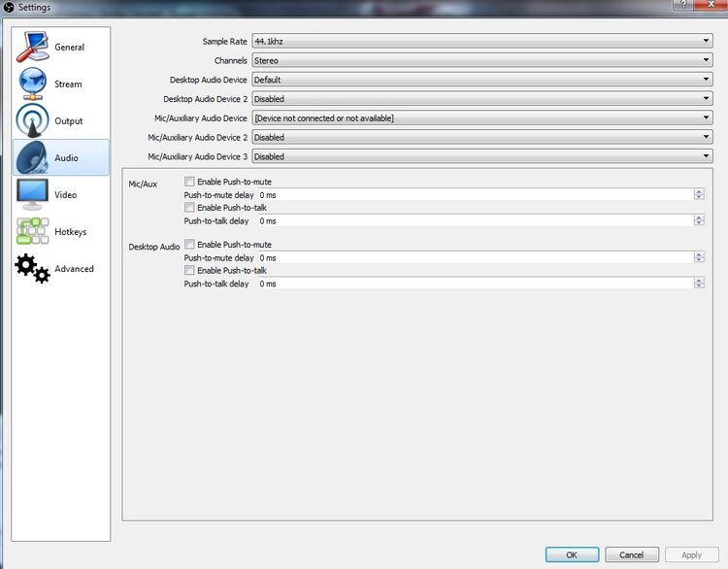Open Output via broadcast antenna icon
The image size is (728, 569).
pos(32,120)
